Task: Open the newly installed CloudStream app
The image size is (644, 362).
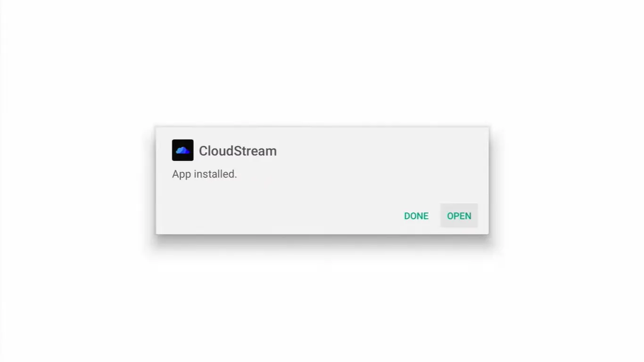Action: 459,216
